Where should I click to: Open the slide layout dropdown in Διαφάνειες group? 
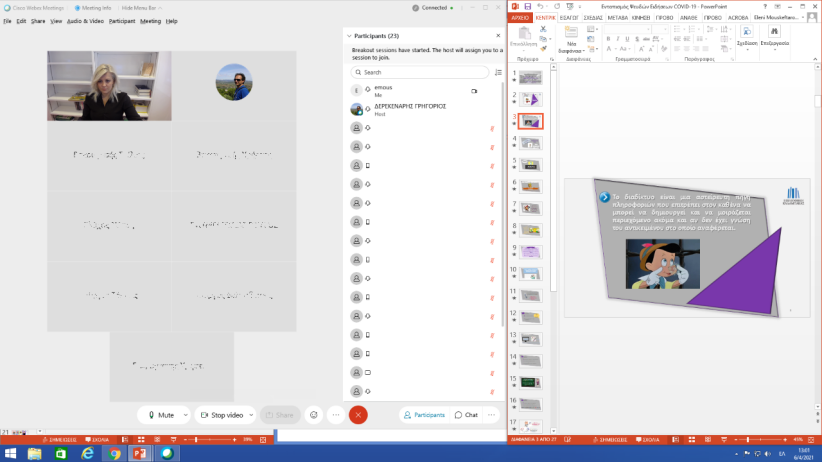pos(592,29)
